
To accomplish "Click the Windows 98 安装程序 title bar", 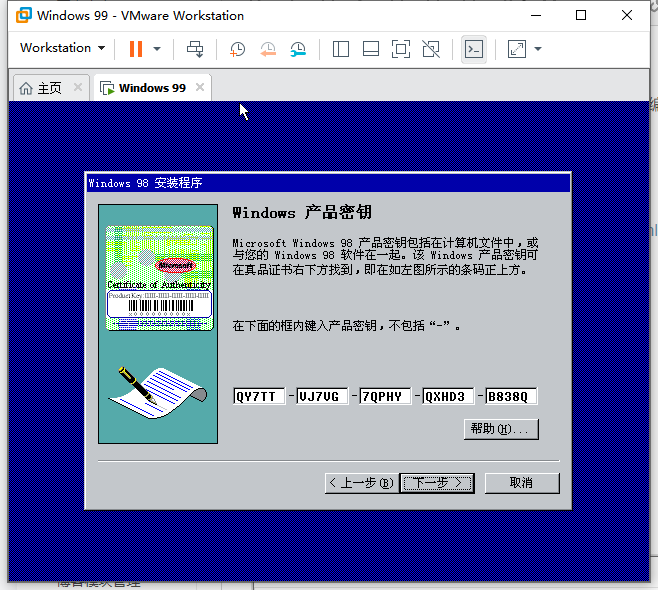I will point(328,183).
